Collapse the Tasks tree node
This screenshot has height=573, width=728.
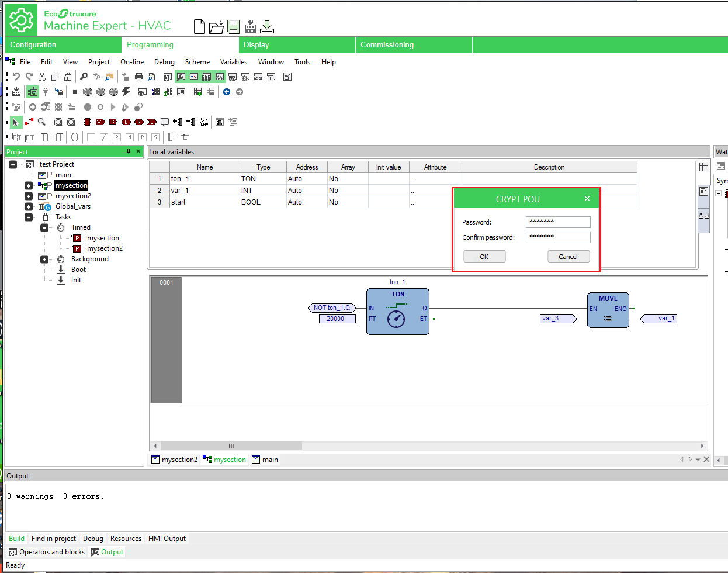[x=28, y=218]
